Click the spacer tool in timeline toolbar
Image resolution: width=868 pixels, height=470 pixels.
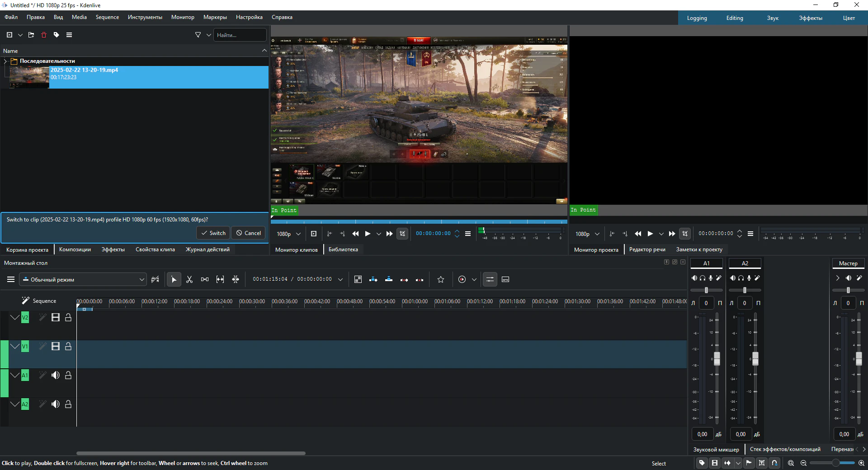pyautogui.click(x=205, y=280)
